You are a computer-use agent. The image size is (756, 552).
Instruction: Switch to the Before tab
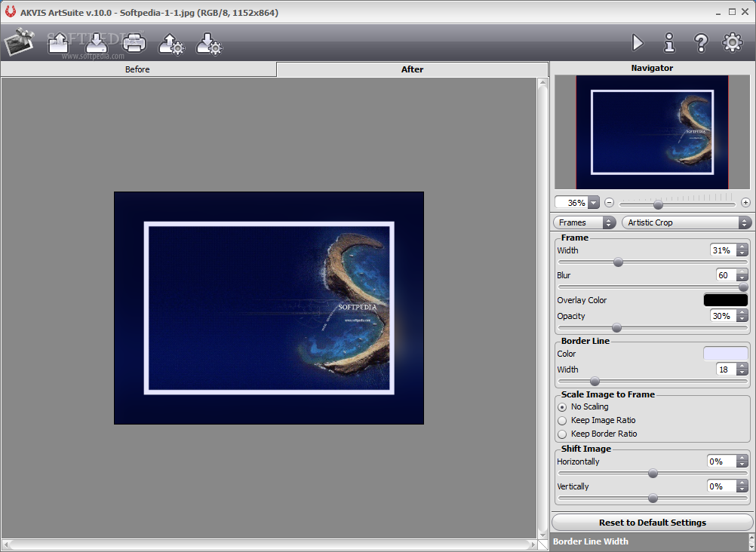click(x=137, y=69)
